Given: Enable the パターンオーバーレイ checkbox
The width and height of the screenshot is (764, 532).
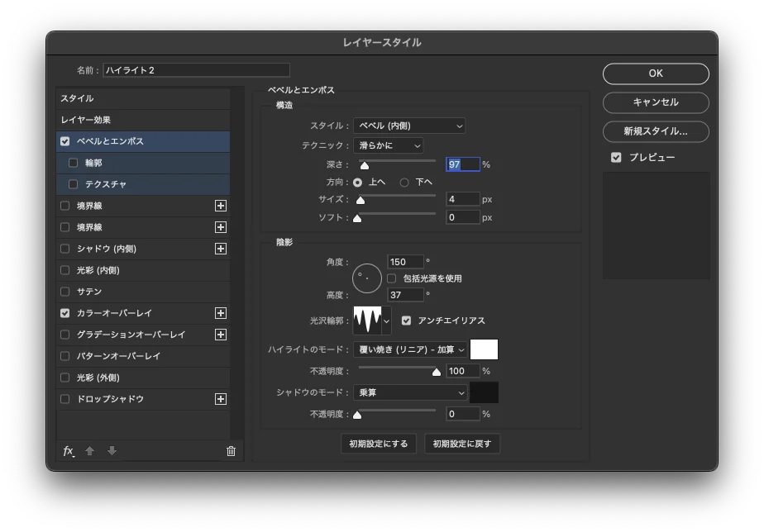Looking at the screenshot, I should click(x=64, y=356).
